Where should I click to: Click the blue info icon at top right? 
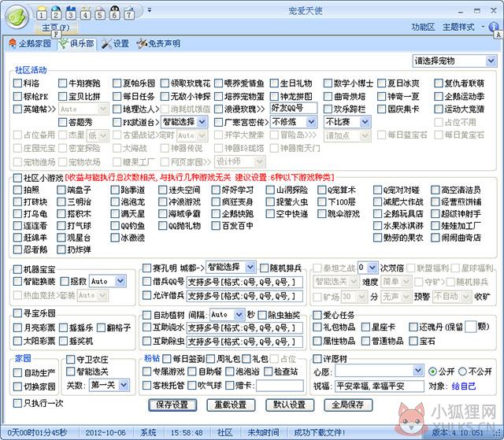pos(493,27)
